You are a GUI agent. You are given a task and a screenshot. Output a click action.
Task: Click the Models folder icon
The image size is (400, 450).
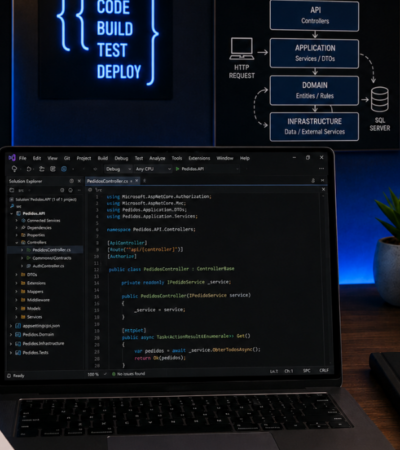[x=23, y=308]
